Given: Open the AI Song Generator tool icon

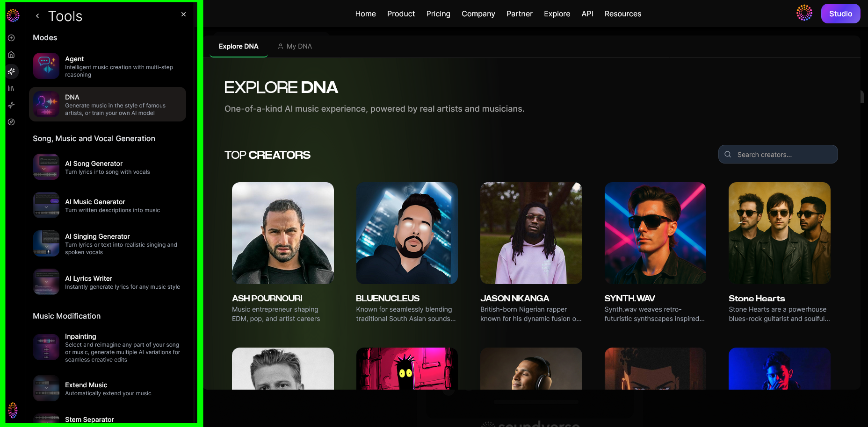Looking at the screenshot, I should pyautogui.click(x=46, y=167).
